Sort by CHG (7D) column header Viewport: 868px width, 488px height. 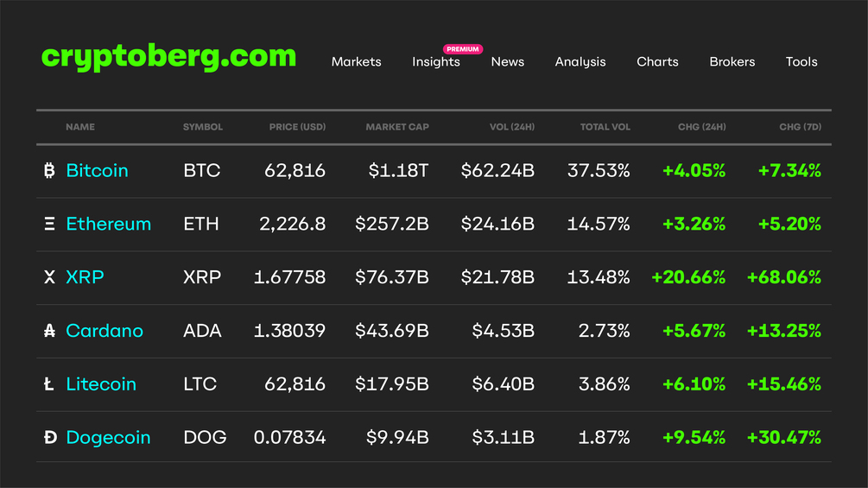(800, 127)
